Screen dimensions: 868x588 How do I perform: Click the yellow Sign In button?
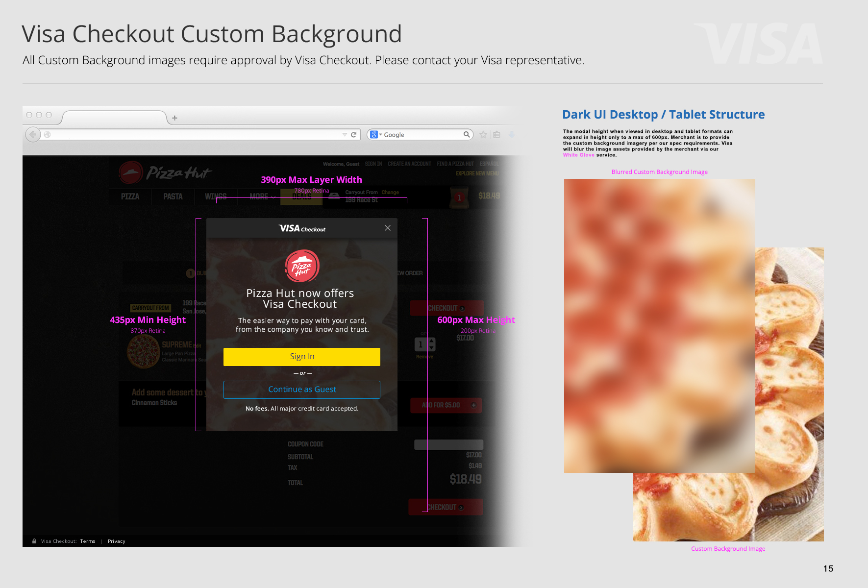302,357
